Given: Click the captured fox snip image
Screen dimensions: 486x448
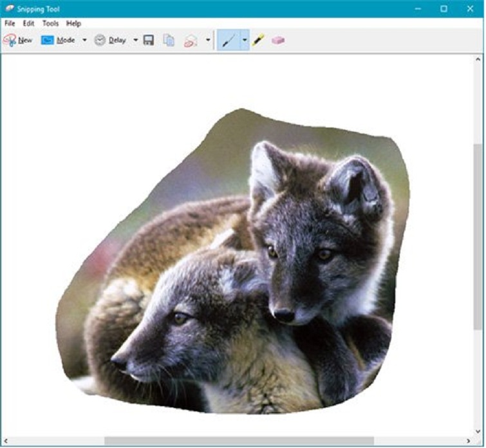Looking at the screenshot, I should click(x=233, y=261).
